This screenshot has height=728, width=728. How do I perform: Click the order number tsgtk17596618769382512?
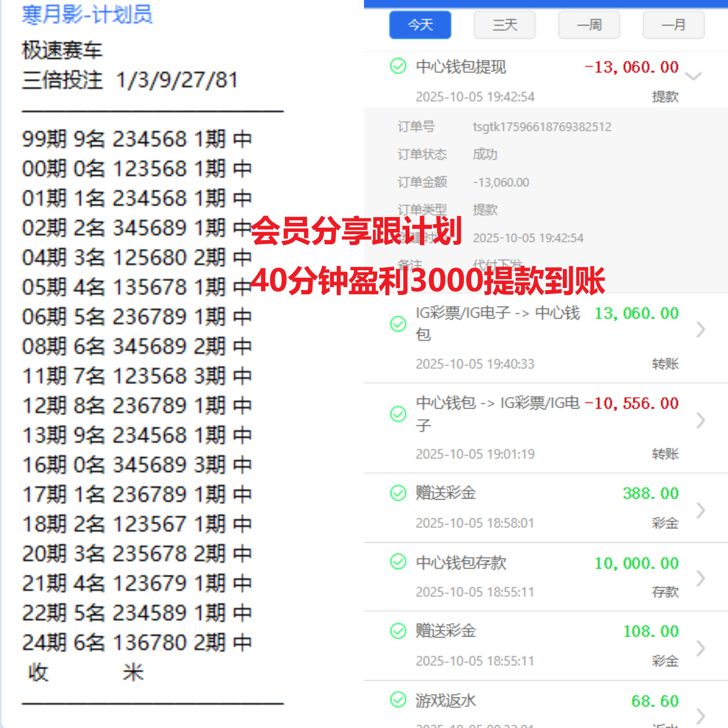(x=541, y=127)
